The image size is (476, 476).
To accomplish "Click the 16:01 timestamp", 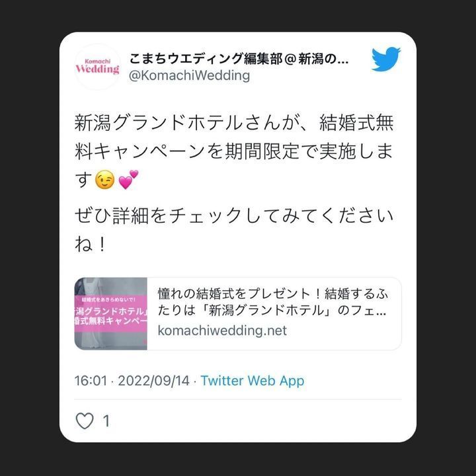I will click(91, 381).
